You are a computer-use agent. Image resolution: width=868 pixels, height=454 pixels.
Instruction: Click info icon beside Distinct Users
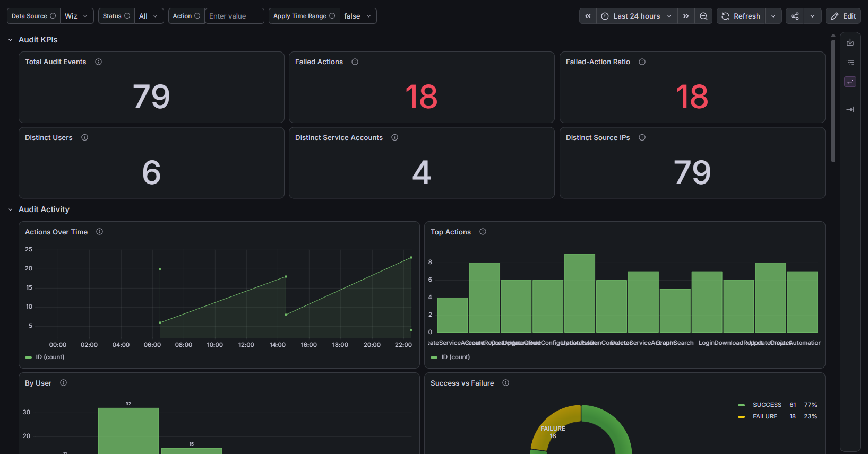(x=84, y=137)
